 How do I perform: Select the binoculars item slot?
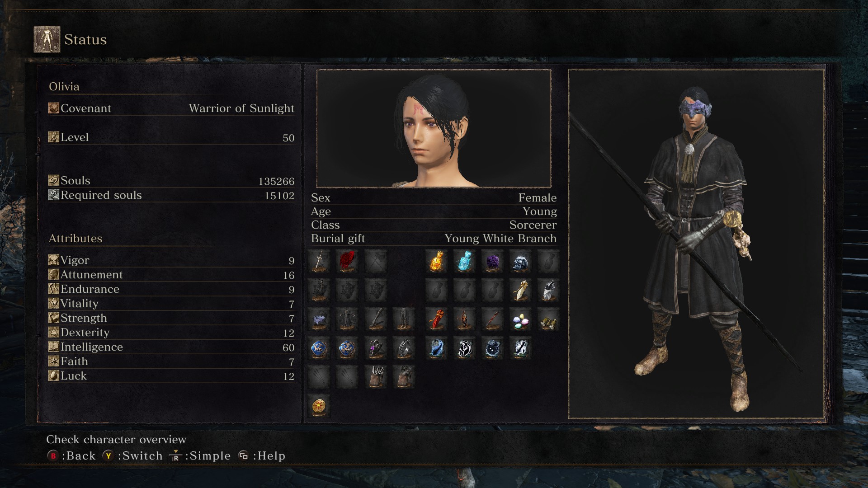point(548,319)
